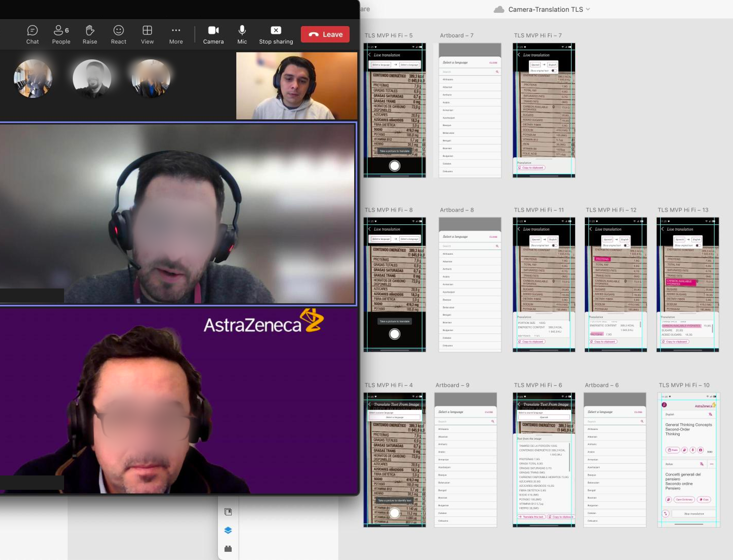This screenshot has height=560, width=733.
Task: Open the assets brick icon
Action: click(x=228, y=549)
